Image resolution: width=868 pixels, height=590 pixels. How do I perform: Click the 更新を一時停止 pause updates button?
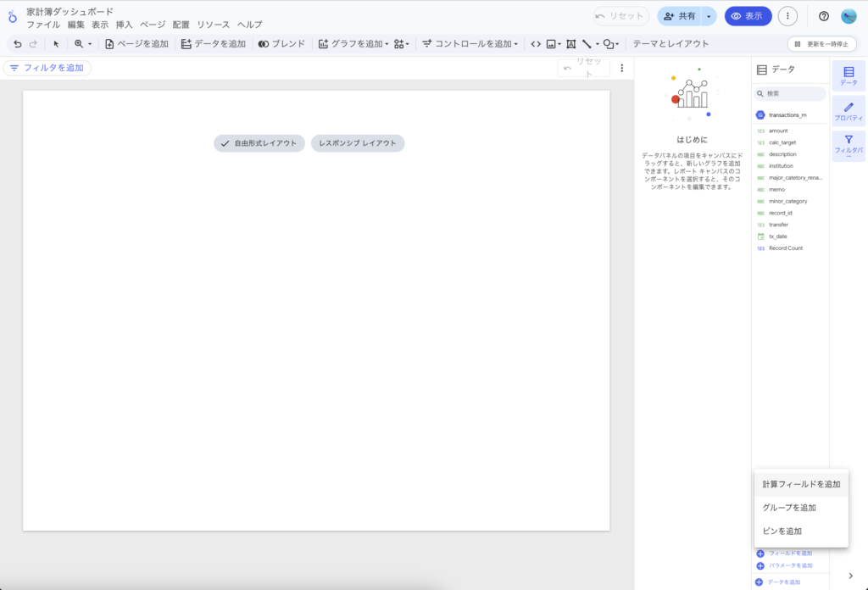[x=821, y=44]
